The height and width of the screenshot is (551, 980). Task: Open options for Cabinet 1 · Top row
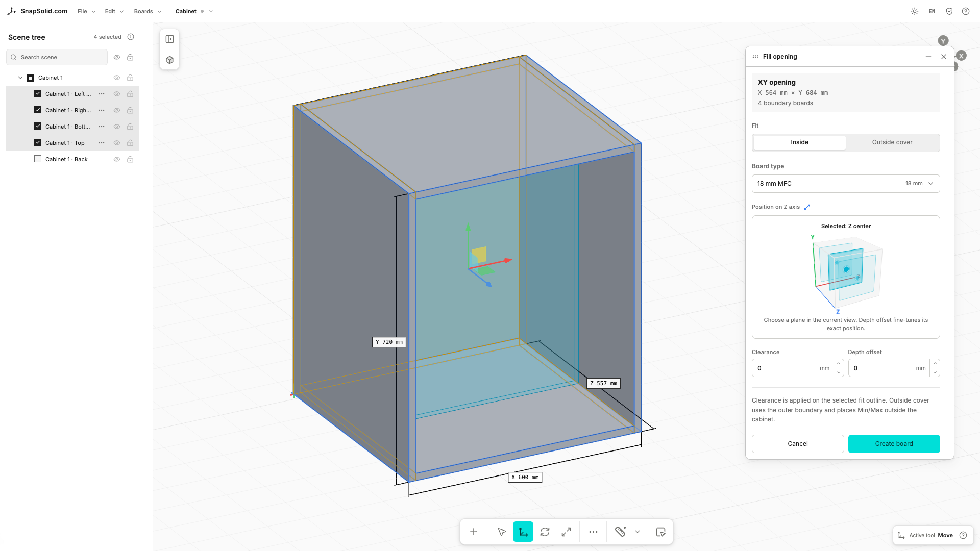pos(102,143)
